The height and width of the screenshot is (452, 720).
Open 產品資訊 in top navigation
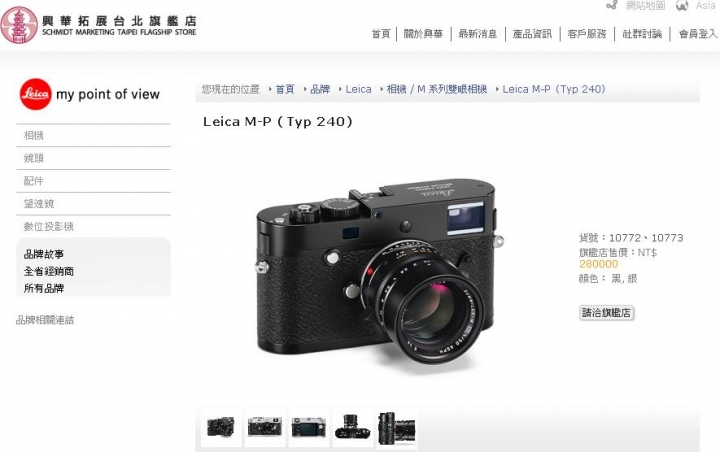532,34
